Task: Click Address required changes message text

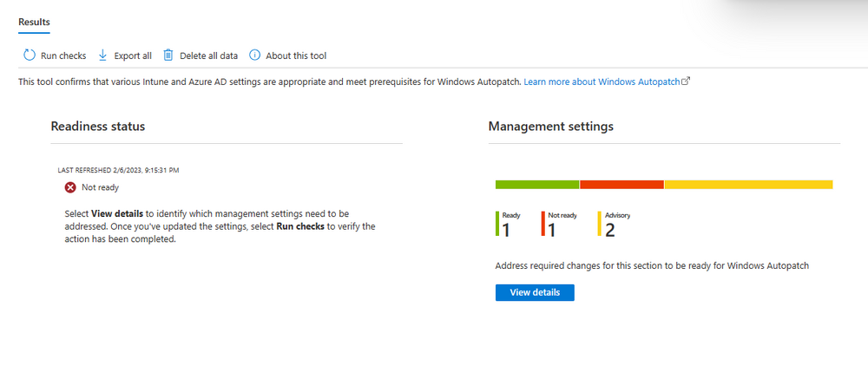Action: click(652, 266)
